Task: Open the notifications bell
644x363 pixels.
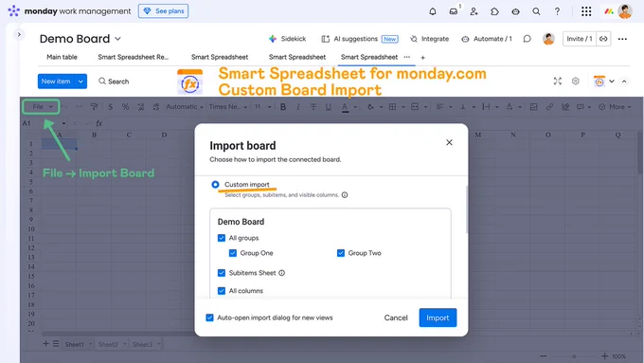Action: [x=433, y=11]
